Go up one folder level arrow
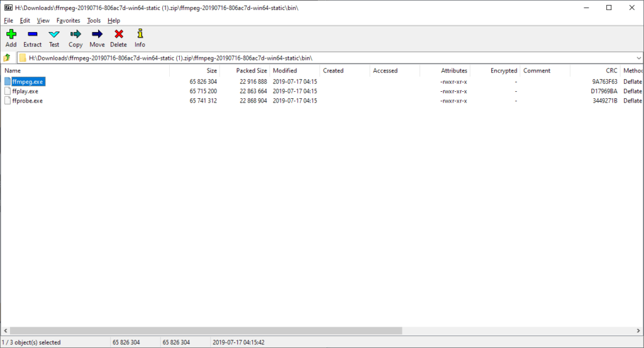 [6, 58]
